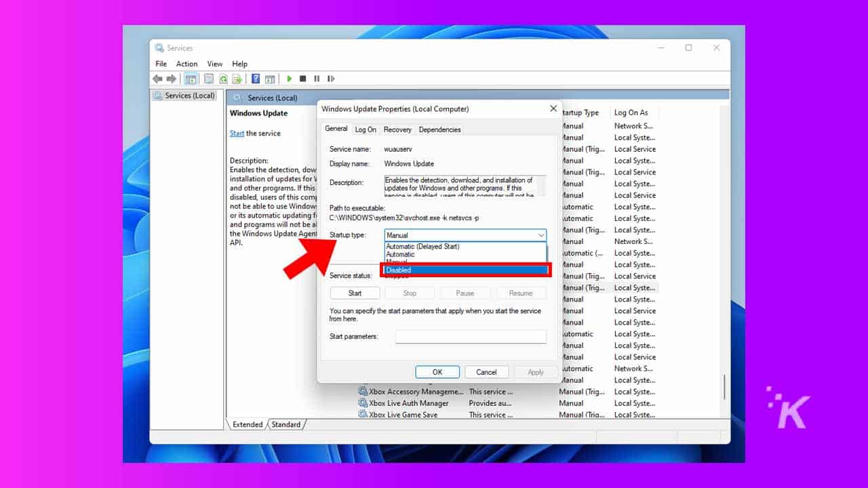The height and width of the screenshot is (488, 868).
Task: Switch to the Dependencies tab
Action: coord(439,129)
